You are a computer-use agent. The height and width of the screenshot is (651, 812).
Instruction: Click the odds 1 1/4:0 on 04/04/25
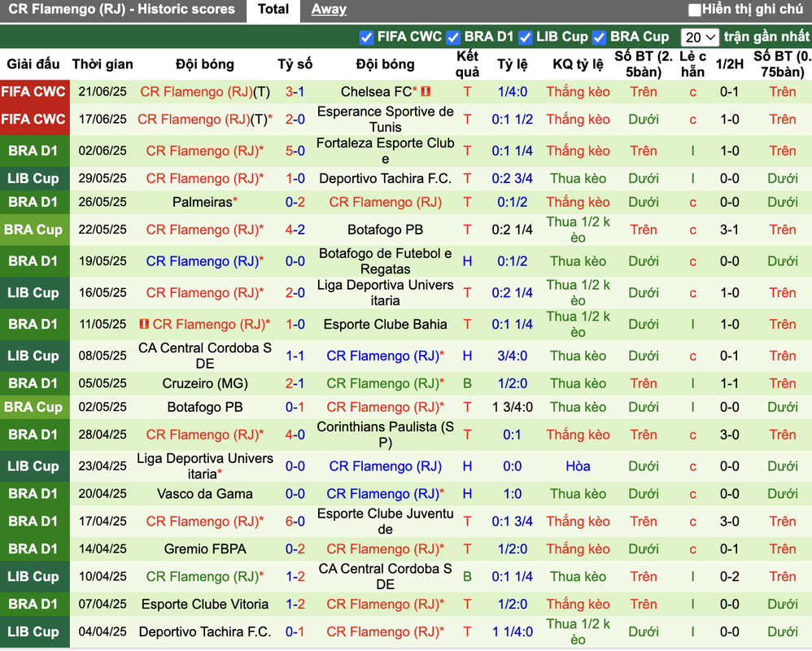[512, 631]
